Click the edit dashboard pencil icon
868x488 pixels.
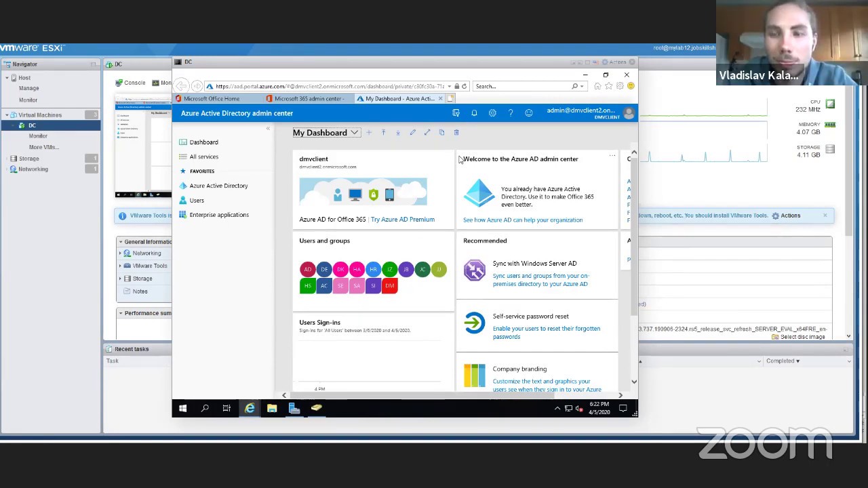(x=412, y=132)
